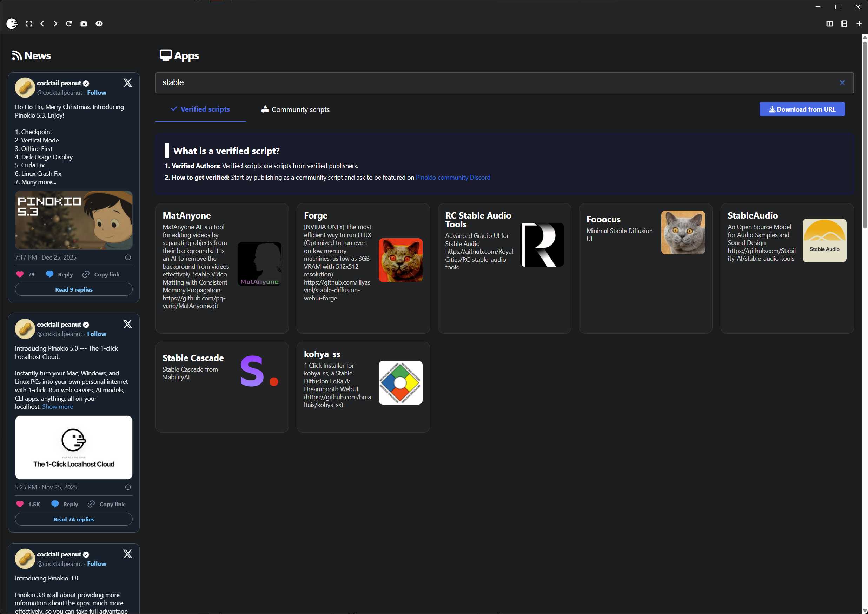Click the Download from URL button
Viewport: 868px width, 614px height.
point(802,109)
